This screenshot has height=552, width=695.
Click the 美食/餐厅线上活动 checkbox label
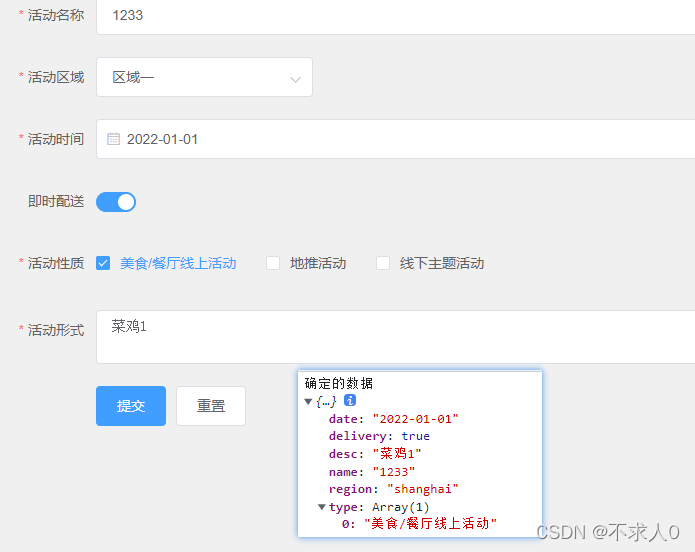tap(178, 263)
